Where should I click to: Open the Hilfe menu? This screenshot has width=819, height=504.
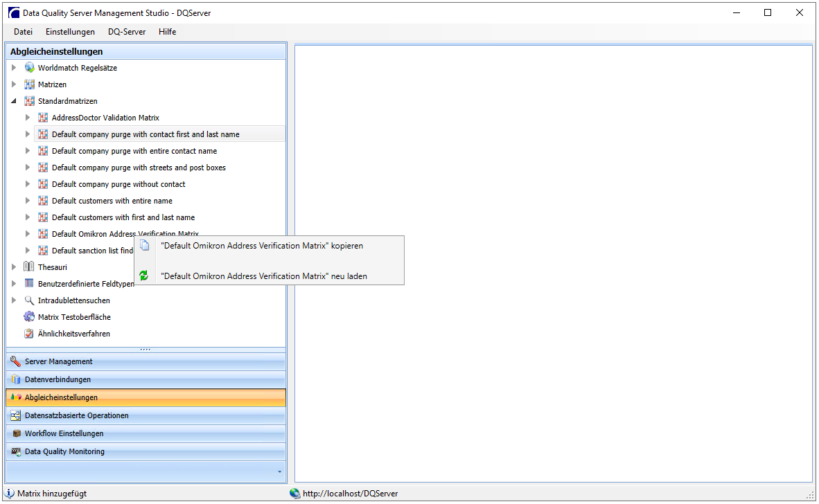coord(167,32)
